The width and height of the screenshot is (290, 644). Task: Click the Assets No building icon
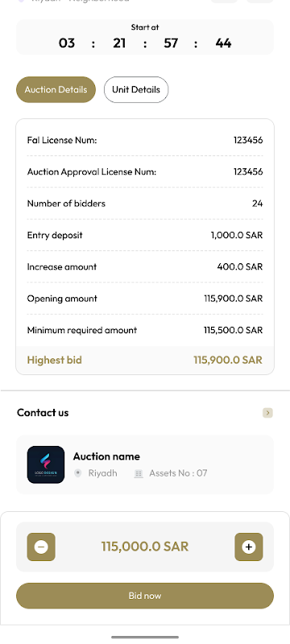click(x=139, y=473)
